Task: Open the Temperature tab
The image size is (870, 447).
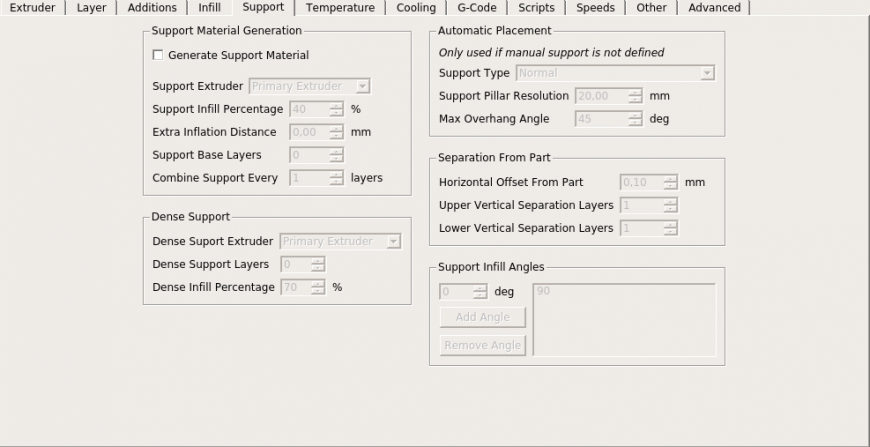Action: click(x=340, y=8)
